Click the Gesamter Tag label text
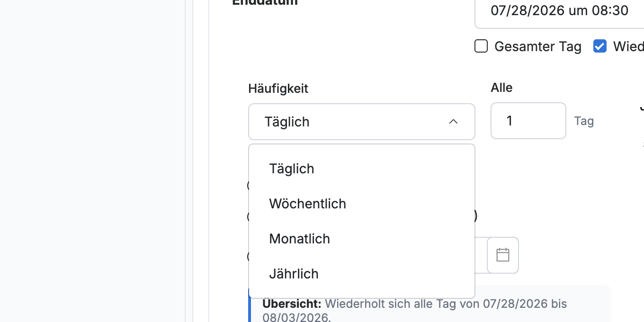The height and width of the screenshot is (322, 644). point(538,46)
